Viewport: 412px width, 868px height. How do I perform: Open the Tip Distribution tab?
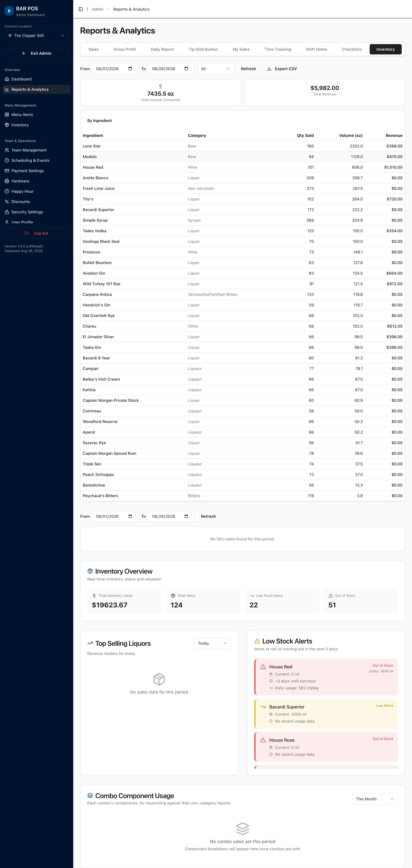203,49
